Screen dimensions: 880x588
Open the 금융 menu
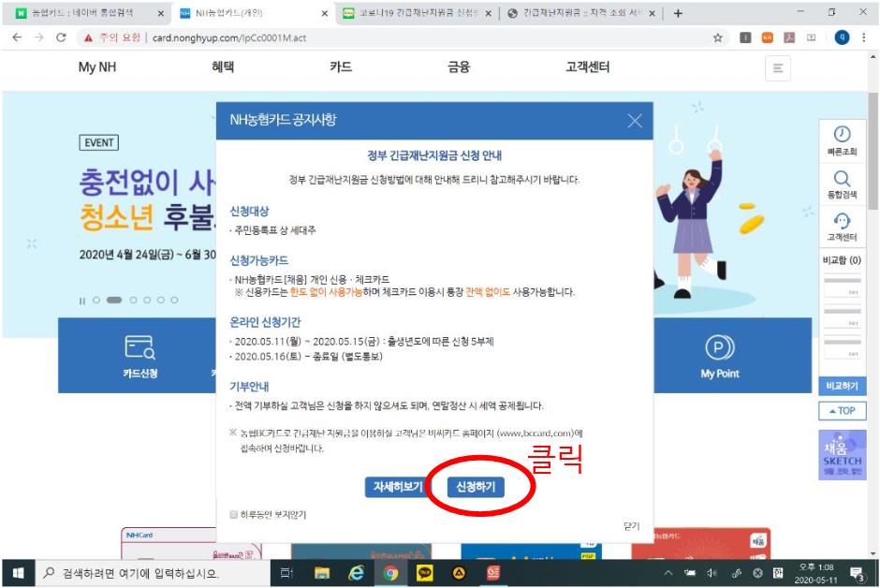click(459, 66)
